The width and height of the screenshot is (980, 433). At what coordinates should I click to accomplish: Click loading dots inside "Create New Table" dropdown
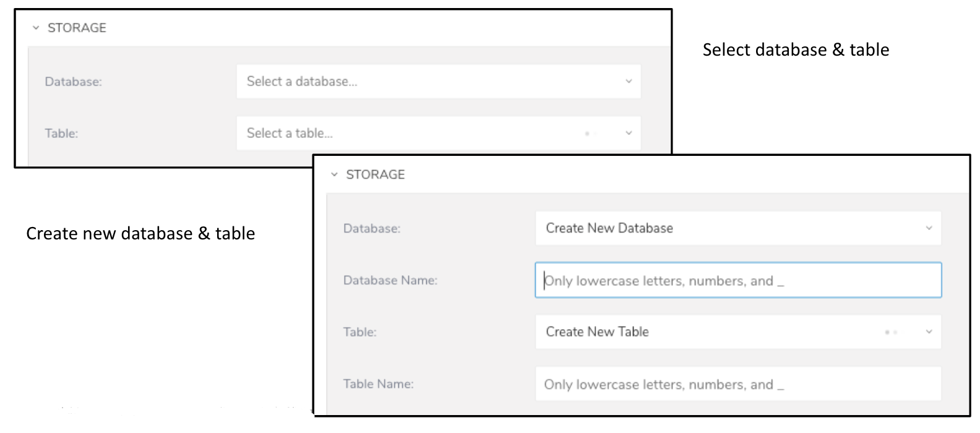pos(891,332)
